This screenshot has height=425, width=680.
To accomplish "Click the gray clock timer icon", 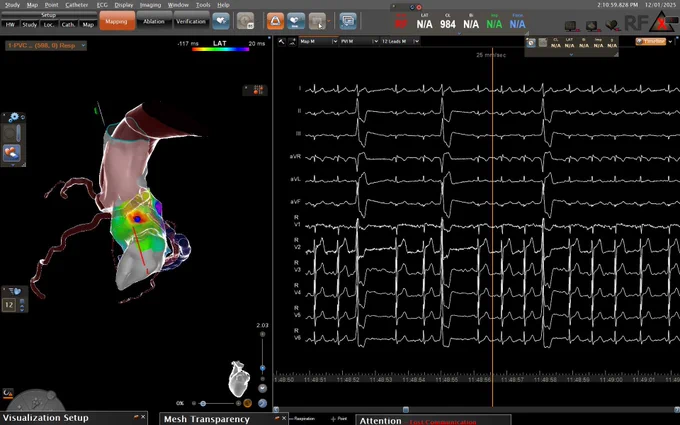I will coord(245,21).
